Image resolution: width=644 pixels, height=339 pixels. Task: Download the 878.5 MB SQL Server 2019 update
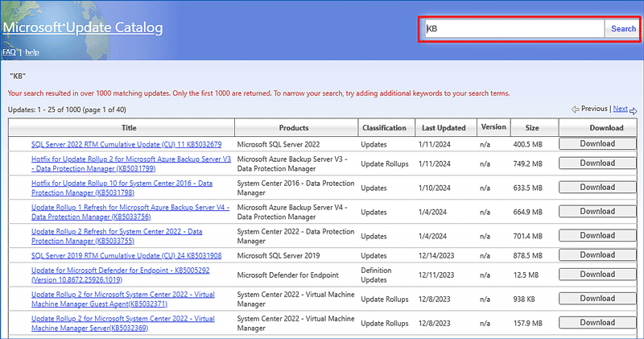pyautogui.click(x=597, y=254)
